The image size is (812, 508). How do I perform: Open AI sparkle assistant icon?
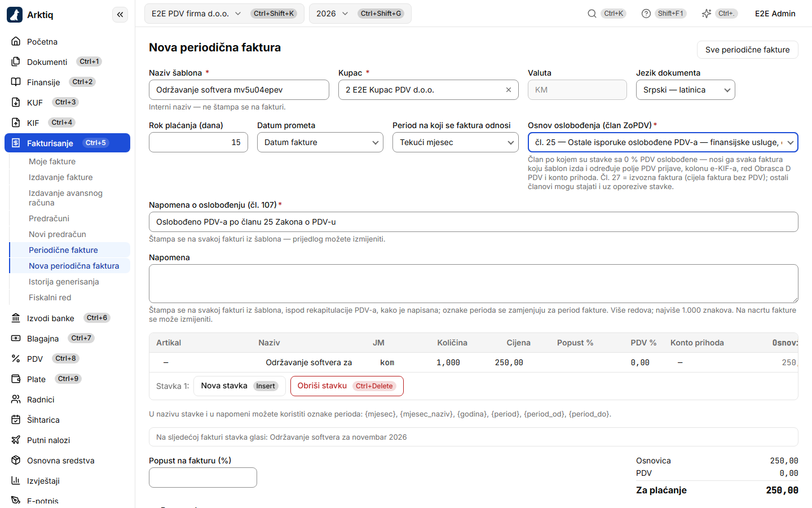(707, 14)
